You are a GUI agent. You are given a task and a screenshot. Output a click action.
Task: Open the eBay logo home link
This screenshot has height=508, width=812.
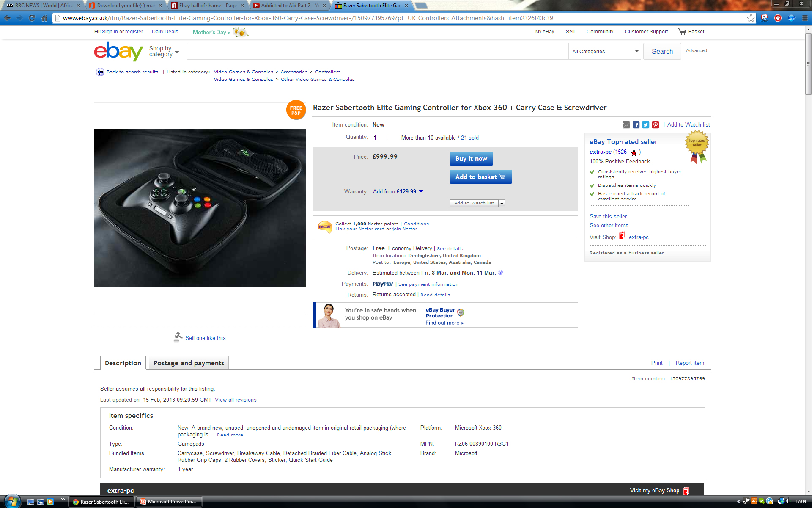(x=118, y=51)
